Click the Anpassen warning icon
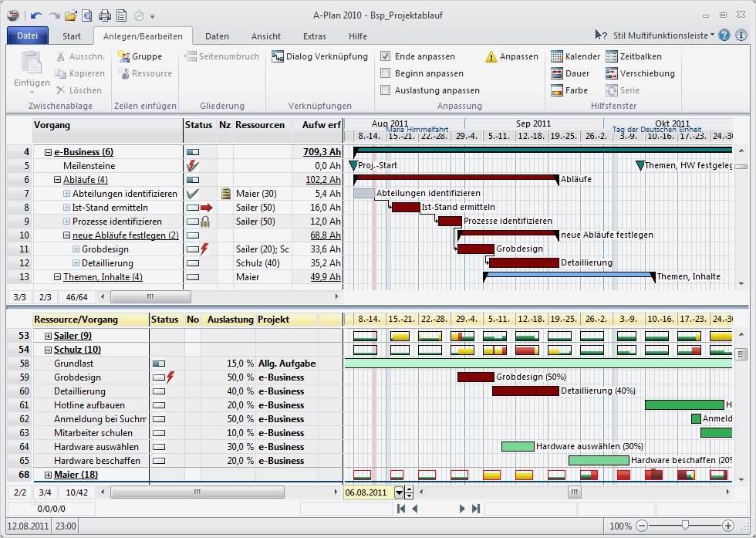Screen dimensions: 756x538 [491, 56]
